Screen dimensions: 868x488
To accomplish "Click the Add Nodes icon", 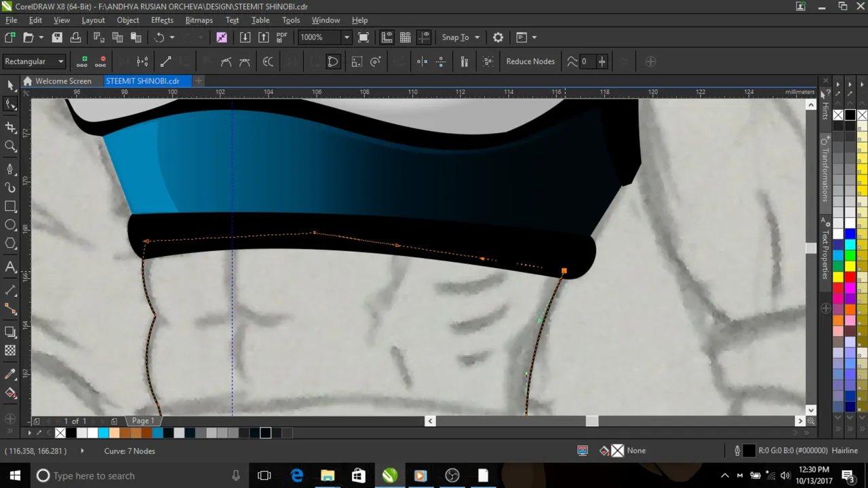I will [82, 62].
